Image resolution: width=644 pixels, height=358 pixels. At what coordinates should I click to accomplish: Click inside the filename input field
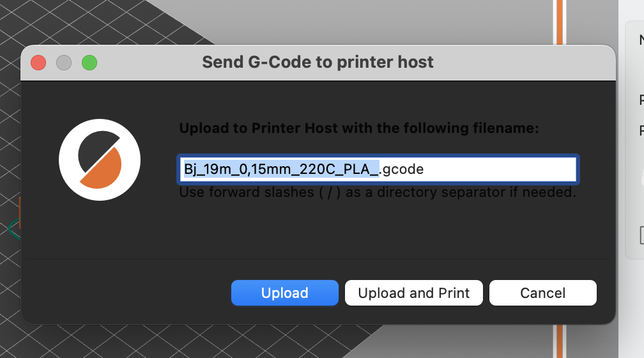click(x=378, y=169)
